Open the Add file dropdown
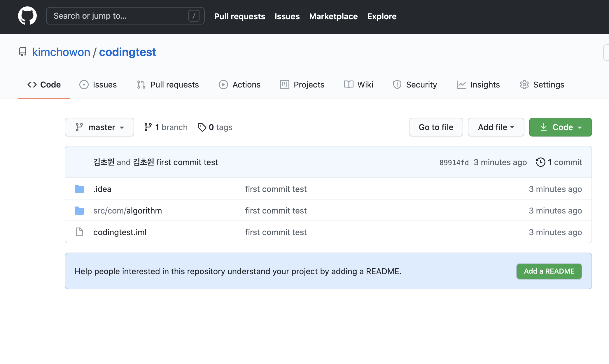Image resolution: width=609 pixels, height=364 pixels. [496, 127]
